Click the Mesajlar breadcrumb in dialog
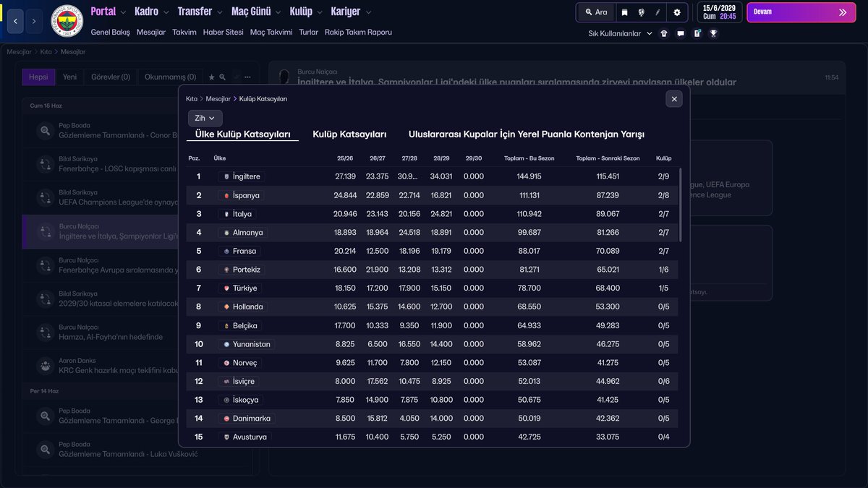 218,99
